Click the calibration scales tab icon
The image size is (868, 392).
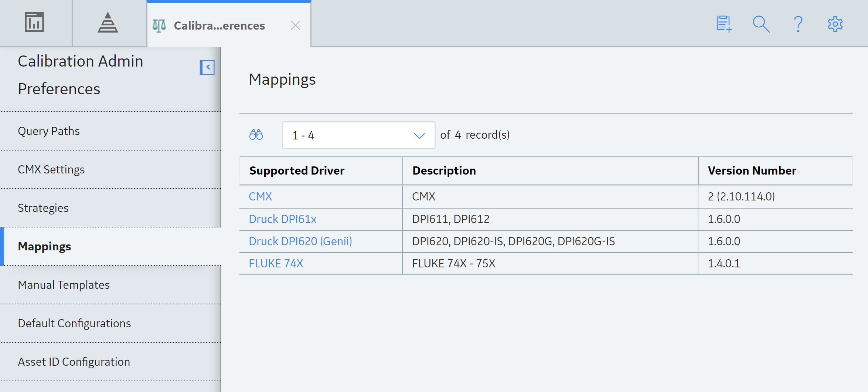(159, 26)
